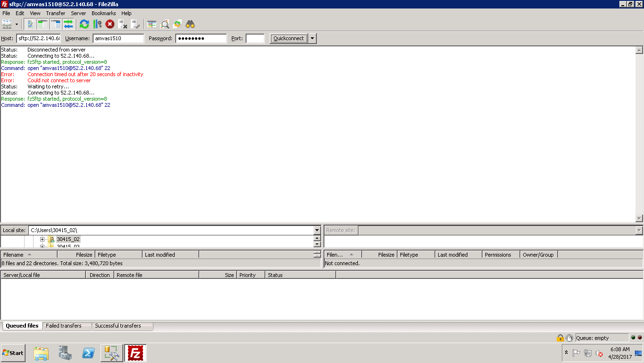Click the speed limits gauge icon
Viewport: 644px width, 363px height.
point(569,338)
